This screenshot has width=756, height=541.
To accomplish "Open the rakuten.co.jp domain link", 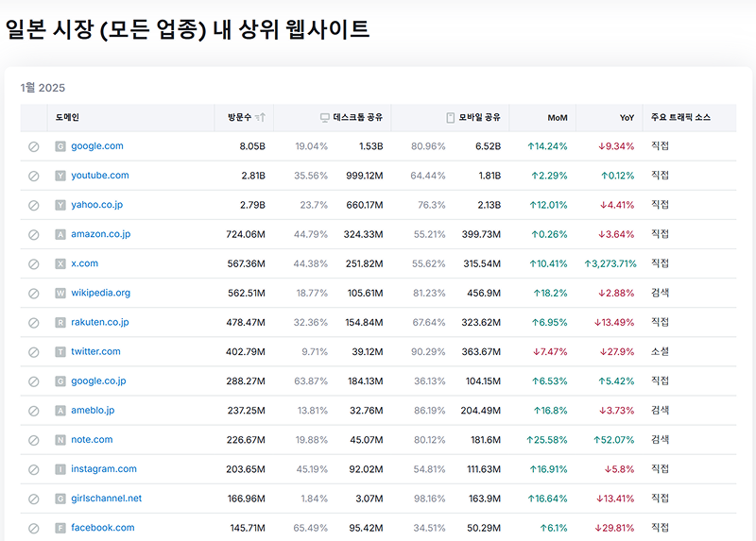I will point(100,322).
